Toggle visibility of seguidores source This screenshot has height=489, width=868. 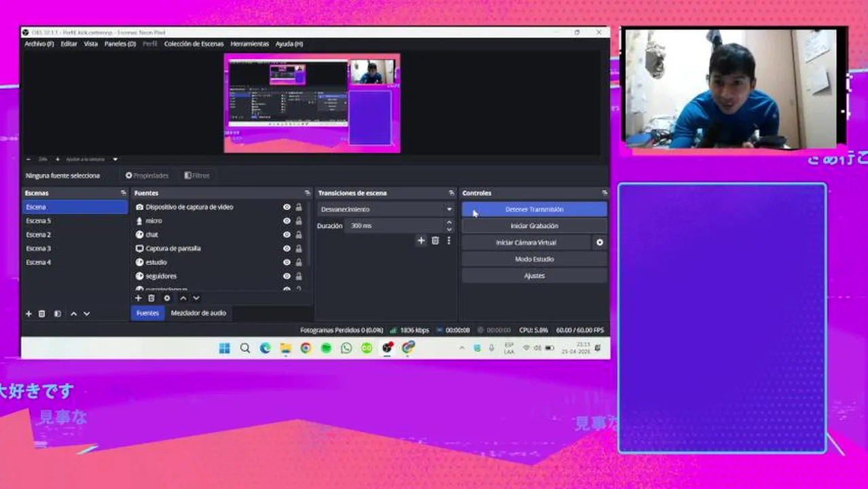pos(287,276)
